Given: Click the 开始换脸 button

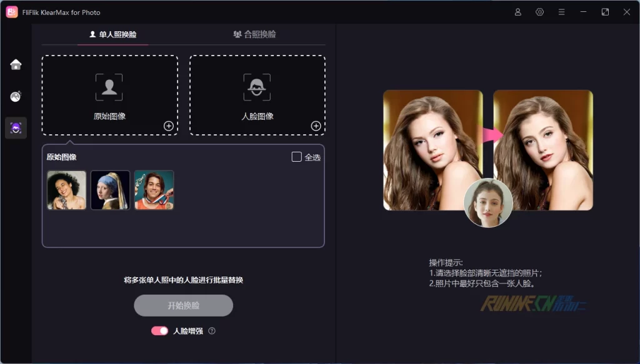Looking at the screenshot, I should 183,305.
